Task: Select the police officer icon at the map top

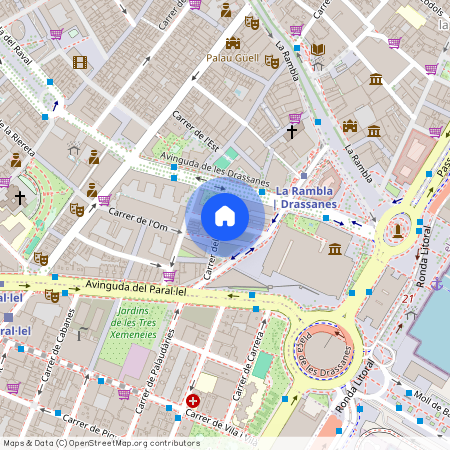Action: click(226, 10)
